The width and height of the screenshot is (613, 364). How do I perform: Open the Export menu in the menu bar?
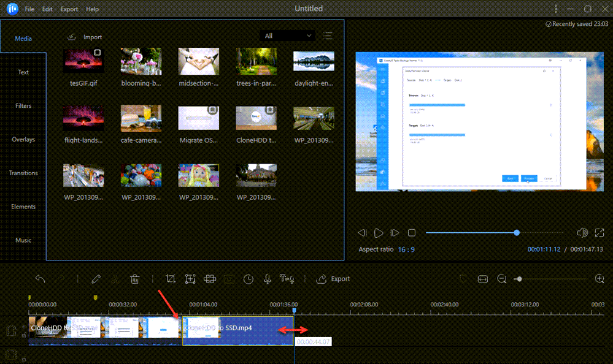(x=69, y=9)
